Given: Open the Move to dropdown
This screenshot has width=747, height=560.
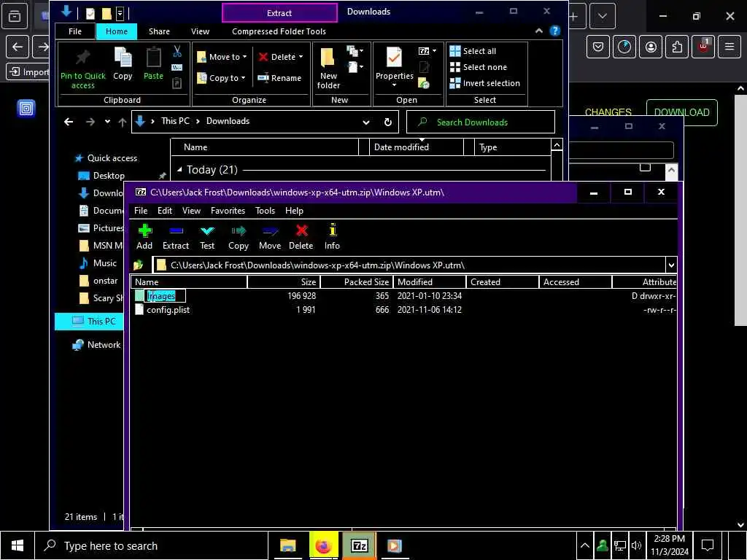Looking at the screenshot, I should coord(222,57).
